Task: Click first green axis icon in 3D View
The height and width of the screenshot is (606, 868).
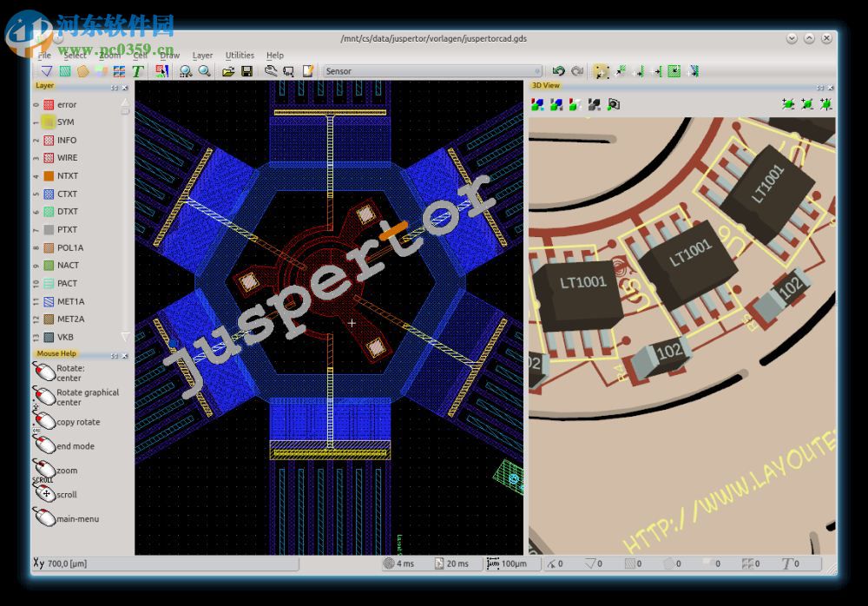Action: click(788, 103)
